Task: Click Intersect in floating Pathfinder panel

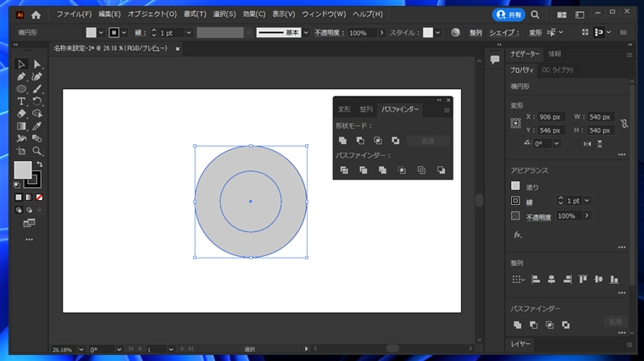Action: coord(378,141)
